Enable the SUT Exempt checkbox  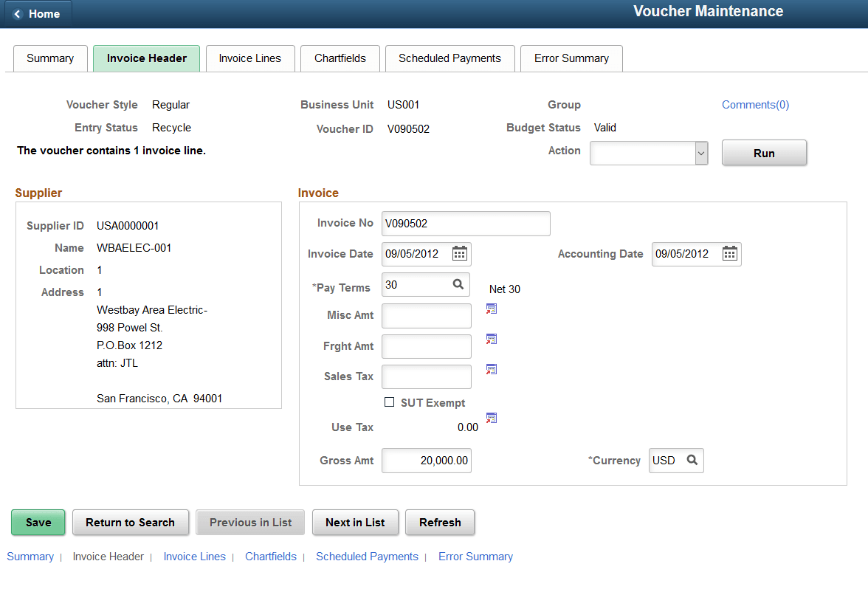point(390,402)
